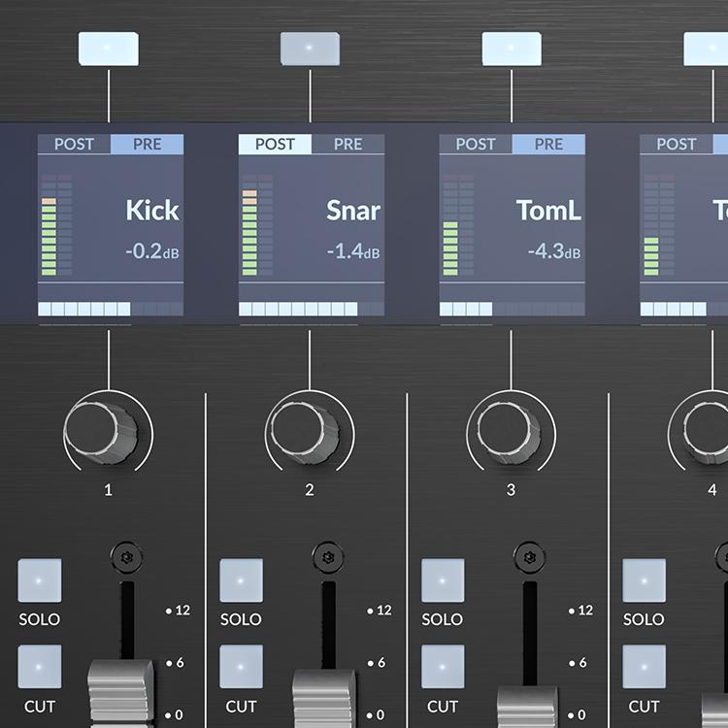This screenshot has width=728, height=728.
Task: Click the segmented bar under TomL display
Action: tap(512, 309)
